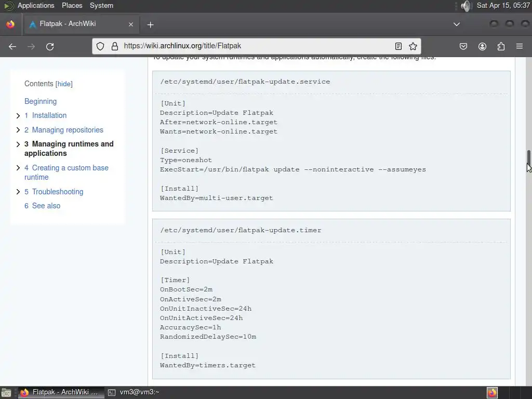Click the URL address field
The width and height of the screenshot is (532, 399).
pyautogui.click(x=256, y=46)
